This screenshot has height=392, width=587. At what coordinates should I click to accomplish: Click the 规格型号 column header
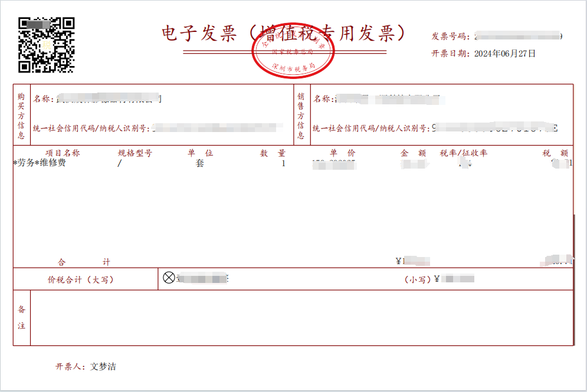pyautogui.click(x=135, y=153)
